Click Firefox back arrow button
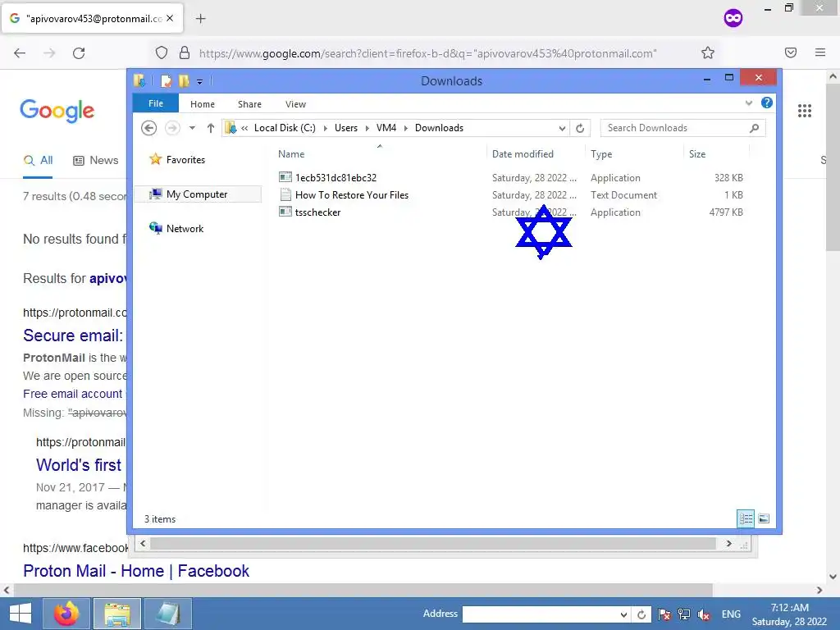The height and width of the screenshot is (630, 840). pos(20,53)
